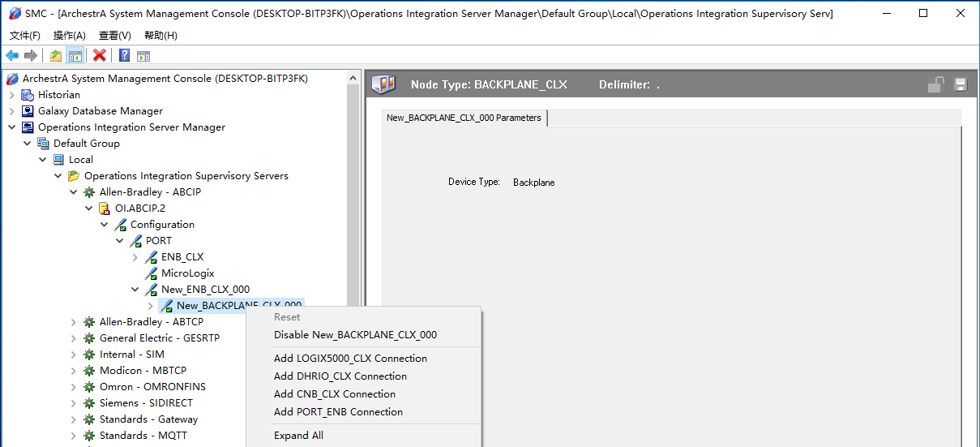The width and height of the screenshot is (980, 447).
Task: Open Help via the question mark icon
Action: click(x=125, y=55)
